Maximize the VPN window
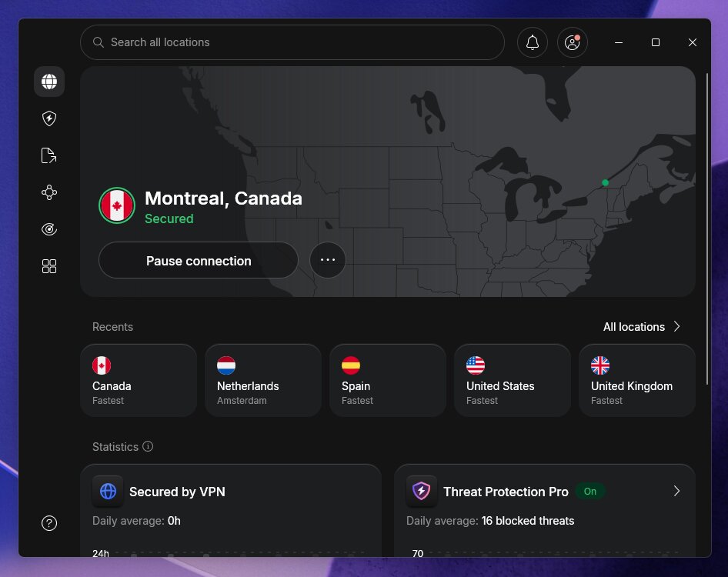Viewport: 728px width, 577px height. 656,42
